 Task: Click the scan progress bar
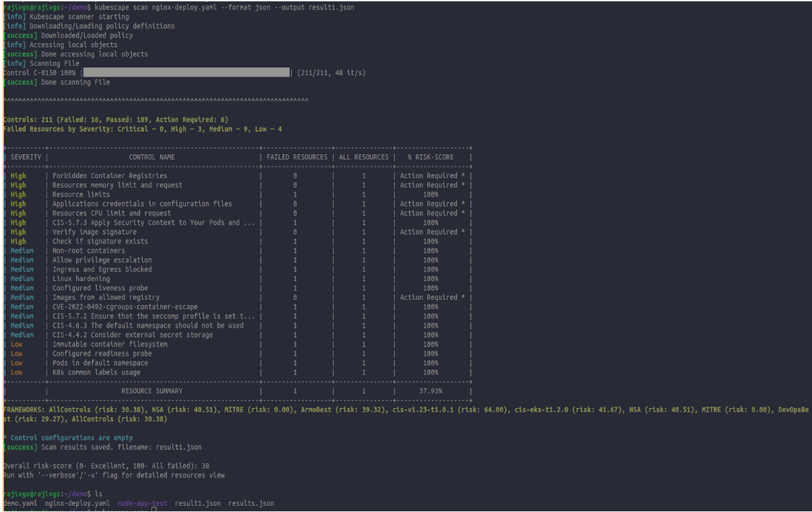tap(186, 73)
